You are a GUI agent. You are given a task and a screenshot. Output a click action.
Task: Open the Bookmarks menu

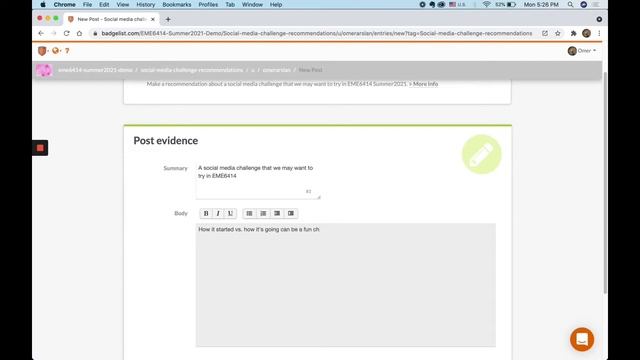tap(177, 4)
